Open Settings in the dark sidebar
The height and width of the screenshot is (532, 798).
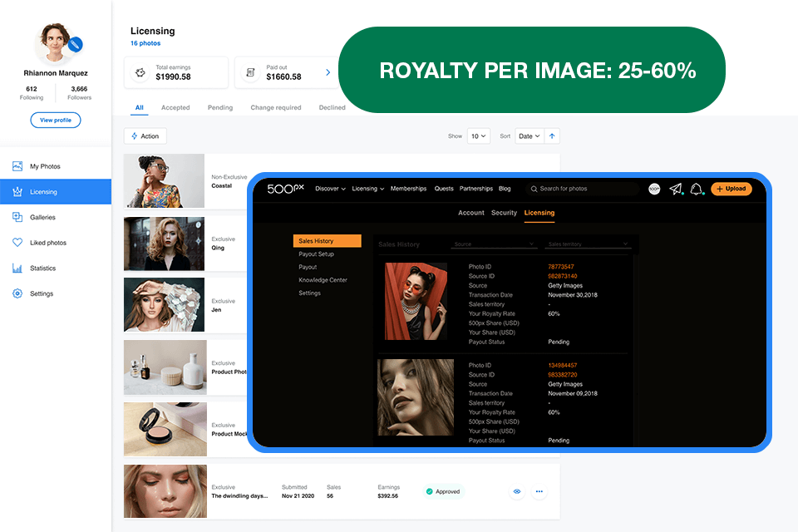(309, 293)
